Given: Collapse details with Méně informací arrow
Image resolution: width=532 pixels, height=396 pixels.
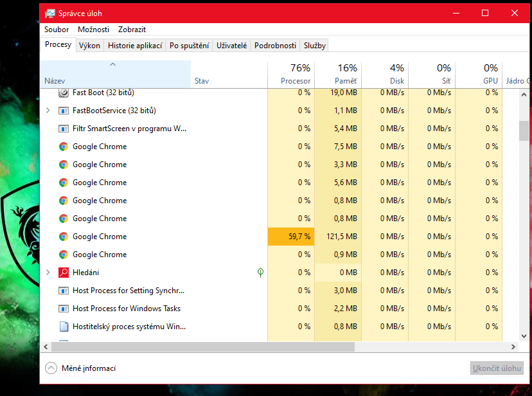Looking at the screenshot, I should coord(51,368).
